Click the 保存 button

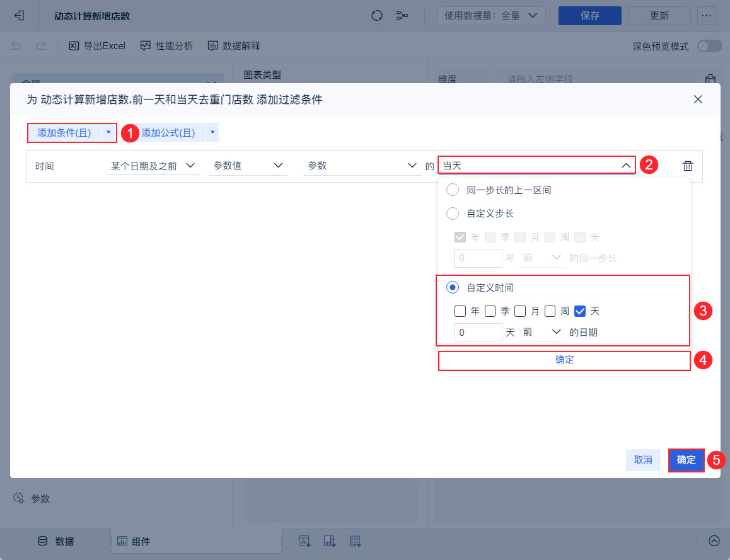[589, 16]
